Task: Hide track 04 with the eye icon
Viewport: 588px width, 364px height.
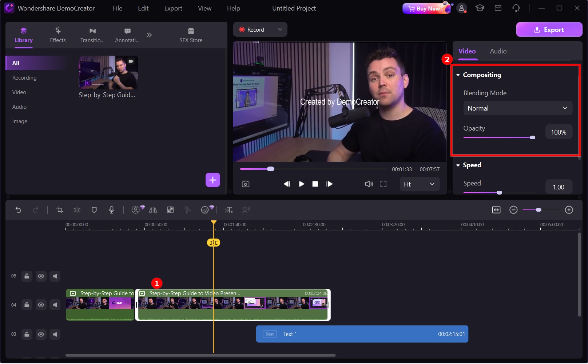Action: click(x=41, y=305)
